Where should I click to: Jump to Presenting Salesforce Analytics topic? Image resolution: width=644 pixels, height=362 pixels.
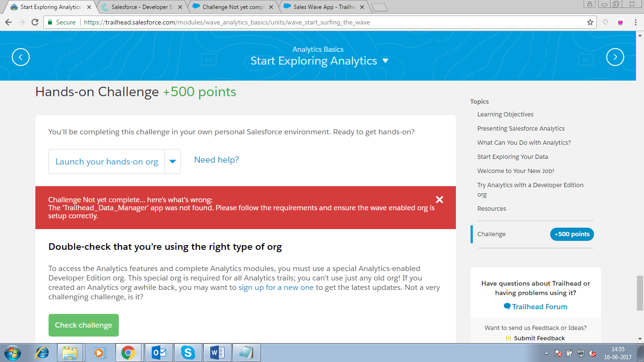point(521,129)
